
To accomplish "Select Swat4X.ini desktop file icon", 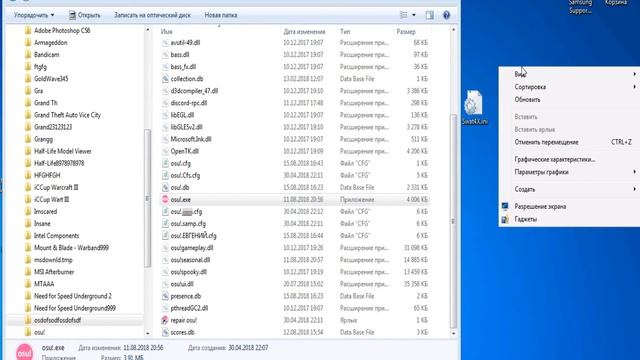I will point(474,107).
